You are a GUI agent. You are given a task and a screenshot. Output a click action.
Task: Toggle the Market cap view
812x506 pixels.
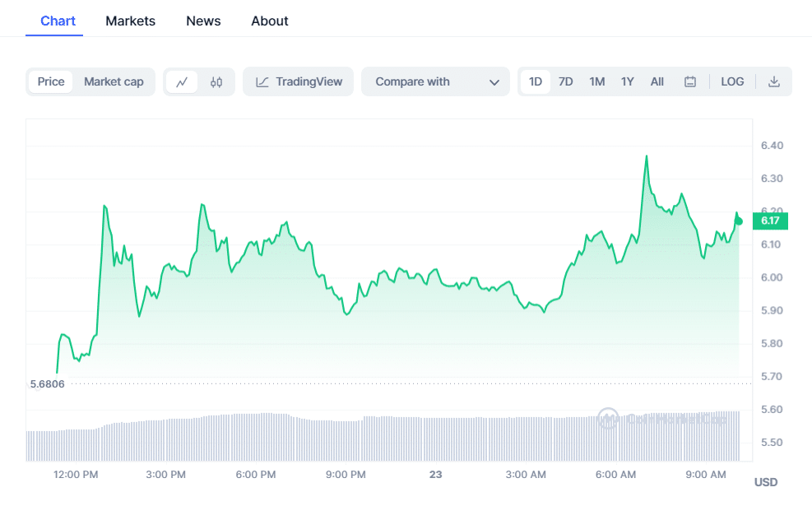(114, 81)
